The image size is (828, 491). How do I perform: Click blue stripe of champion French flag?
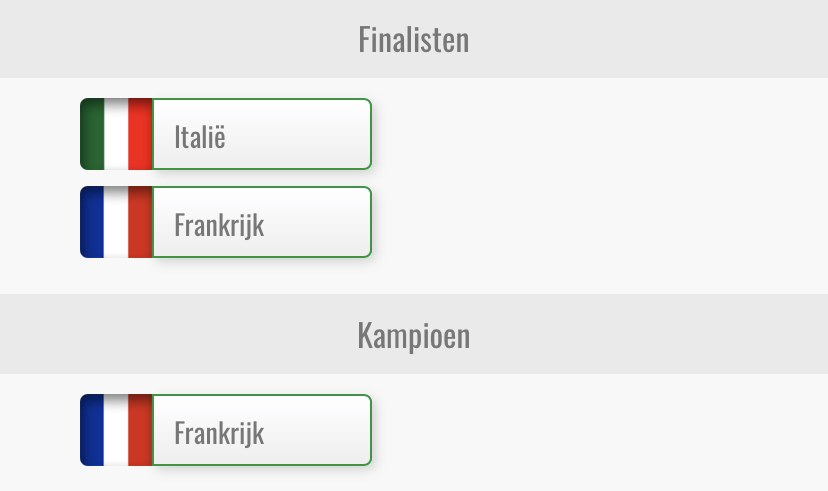tap(92, 430)
